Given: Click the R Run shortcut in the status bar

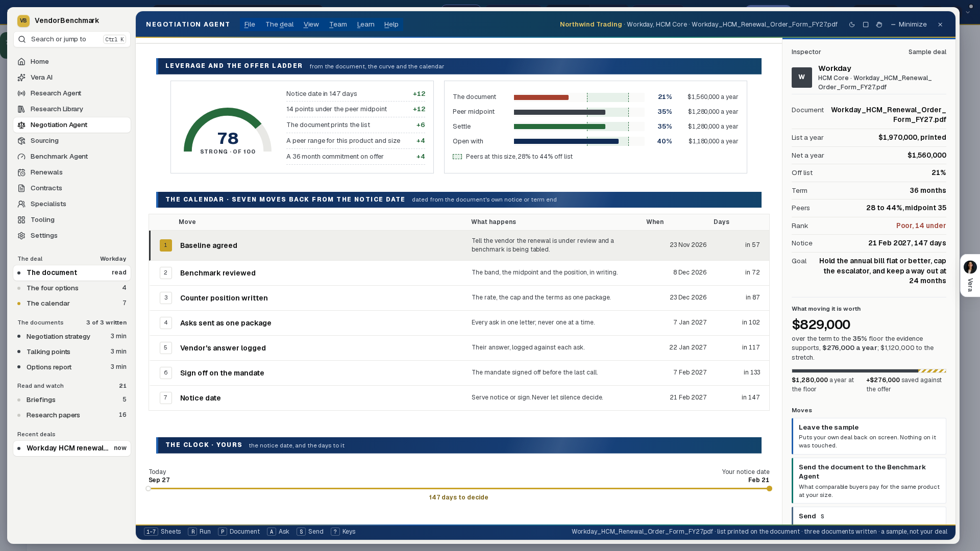Looking at the screenshot, I should pos(200,532).
